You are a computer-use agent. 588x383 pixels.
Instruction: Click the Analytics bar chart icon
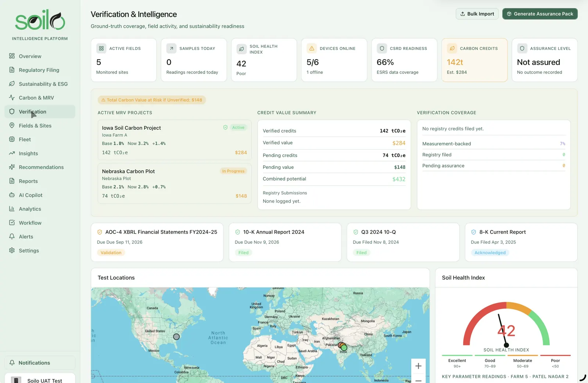(x=12, y=209)
